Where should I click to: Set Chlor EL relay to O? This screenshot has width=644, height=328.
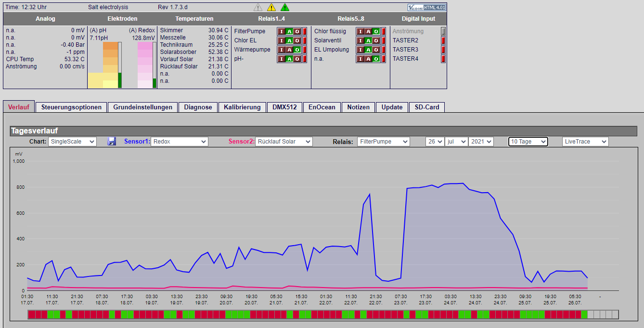click(x=297, y=40)
